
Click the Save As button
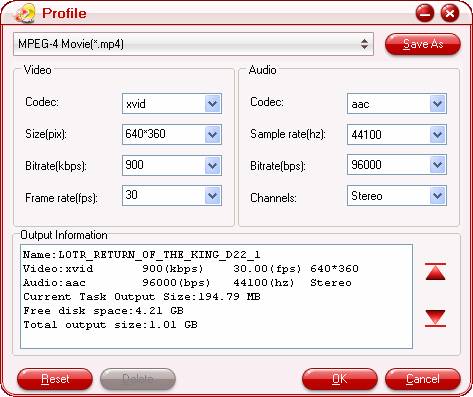tap(423, 44)
